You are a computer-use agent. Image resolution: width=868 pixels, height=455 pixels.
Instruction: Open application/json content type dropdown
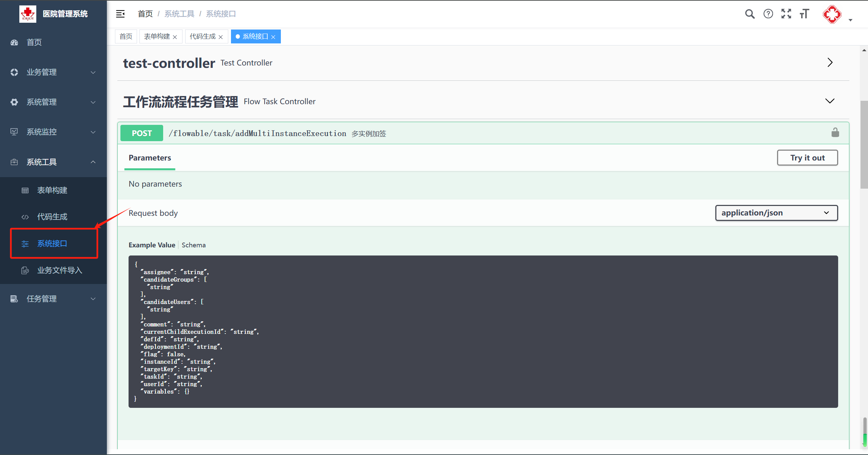click(x=776, y=213)
